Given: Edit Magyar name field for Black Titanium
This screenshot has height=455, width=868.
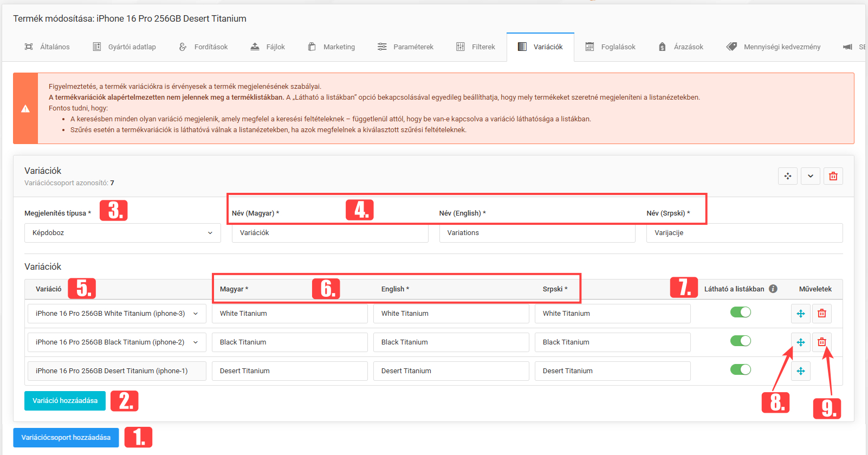Looking at the screenshot, I should click(290, 342).
